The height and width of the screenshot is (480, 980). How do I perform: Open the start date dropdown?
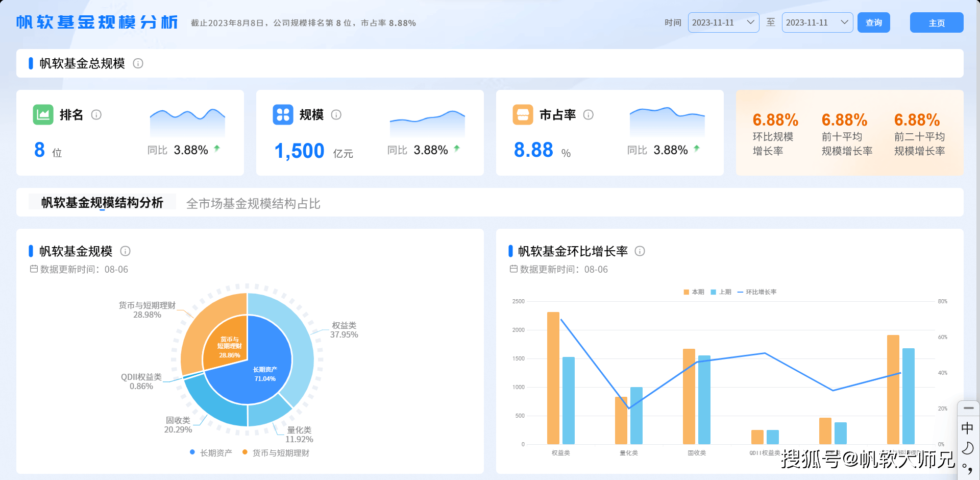723,22
